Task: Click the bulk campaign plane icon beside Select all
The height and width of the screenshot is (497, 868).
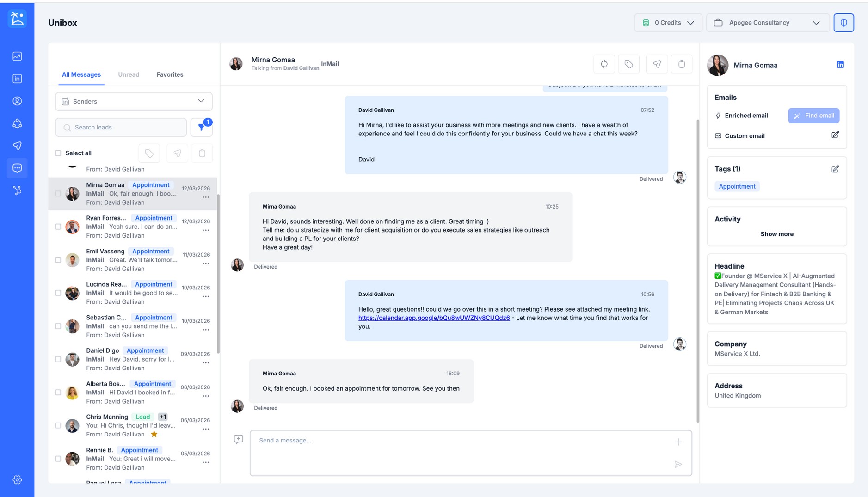Action: coord(177,153)
